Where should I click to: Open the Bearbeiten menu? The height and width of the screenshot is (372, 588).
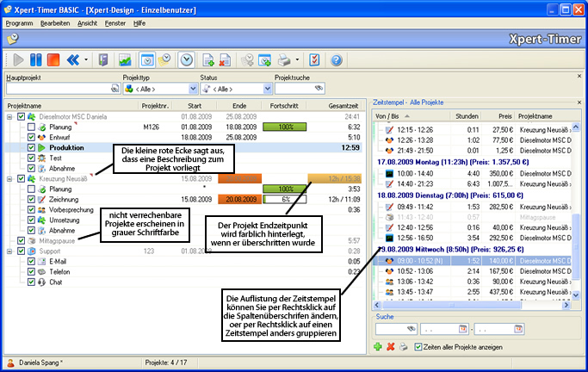pyautogui.click(x=55, y=23)
